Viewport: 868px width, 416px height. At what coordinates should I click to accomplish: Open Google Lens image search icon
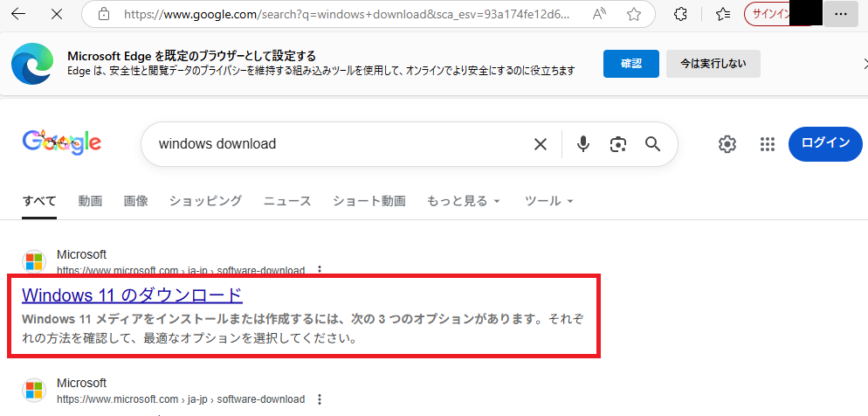(618, 144)
